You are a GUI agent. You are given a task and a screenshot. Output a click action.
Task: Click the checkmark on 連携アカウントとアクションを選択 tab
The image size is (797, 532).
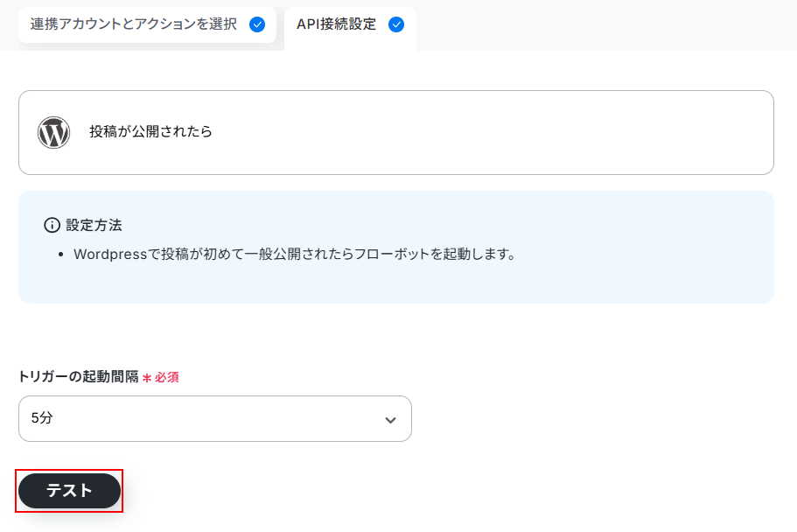257,24
